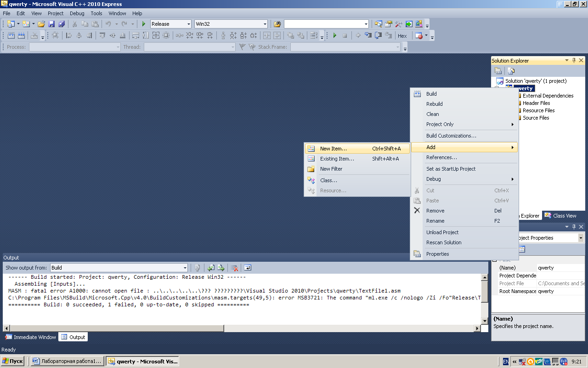
Task: Click the Step Into icon
Action: [368, 35]
